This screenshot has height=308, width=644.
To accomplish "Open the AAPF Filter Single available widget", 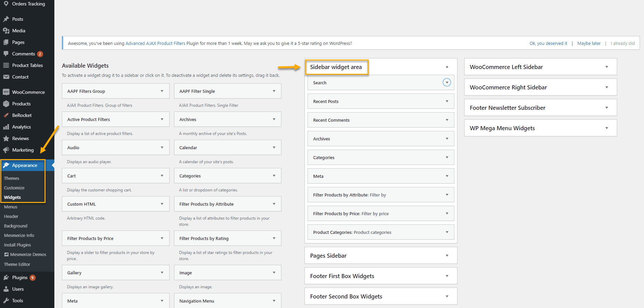I will click(x=228, y=91).
